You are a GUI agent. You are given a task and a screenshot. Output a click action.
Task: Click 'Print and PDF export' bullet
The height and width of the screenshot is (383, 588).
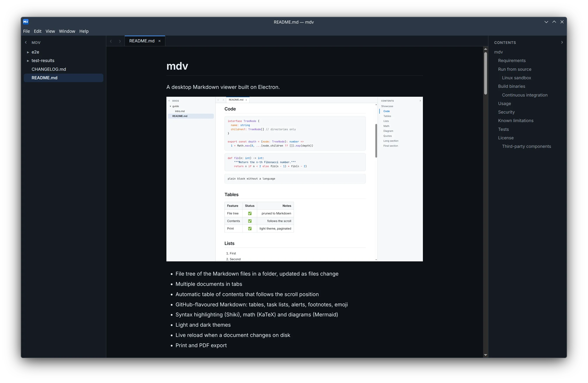coord(201,345)
